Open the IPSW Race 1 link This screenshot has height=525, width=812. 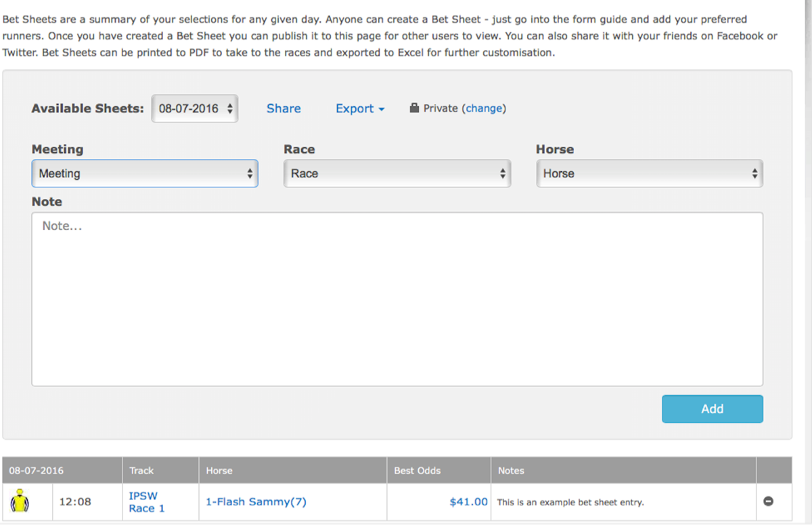[x=146, y=502]
